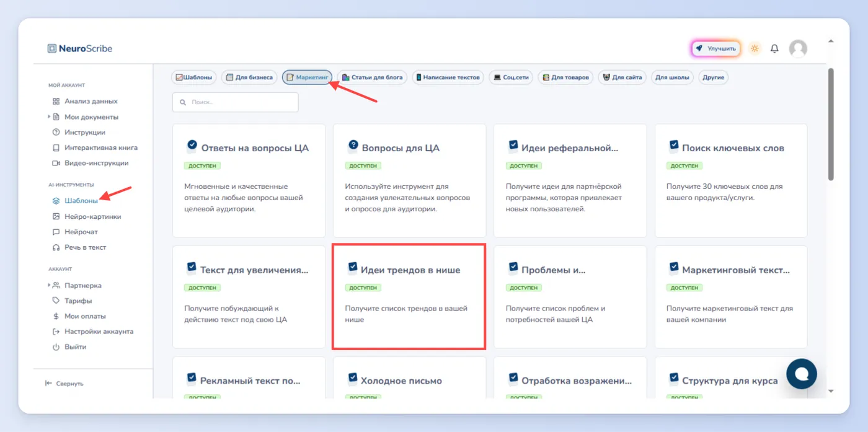
Task: Select the Для бизнеса category tab
Action: pos(249,77)
